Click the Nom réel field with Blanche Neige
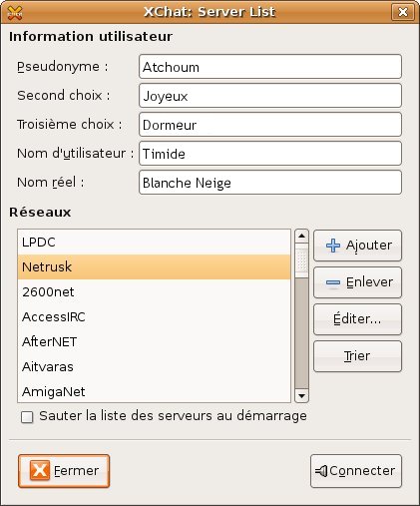 click(270, 183)
